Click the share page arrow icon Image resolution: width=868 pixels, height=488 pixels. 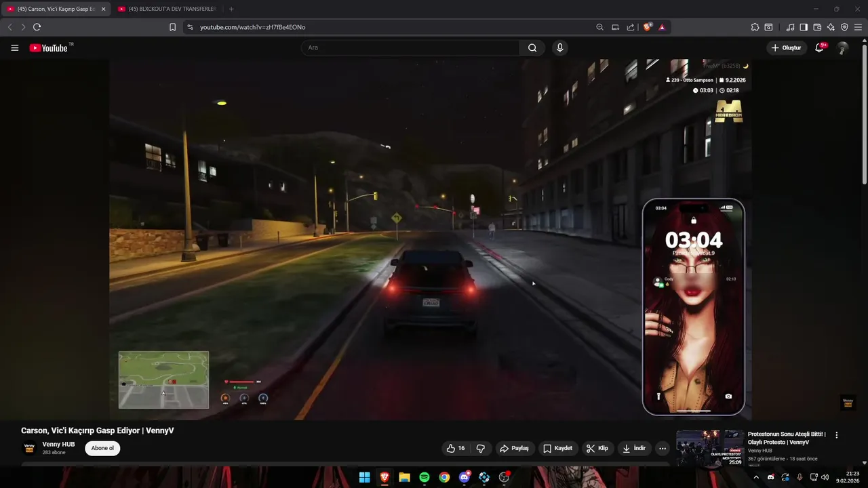pos(631,27)
